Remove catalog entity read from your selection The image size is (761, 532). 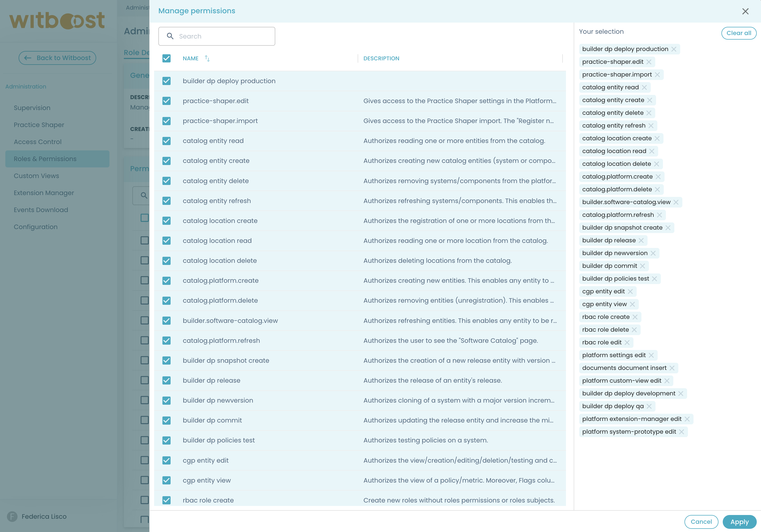pos(644,87)
